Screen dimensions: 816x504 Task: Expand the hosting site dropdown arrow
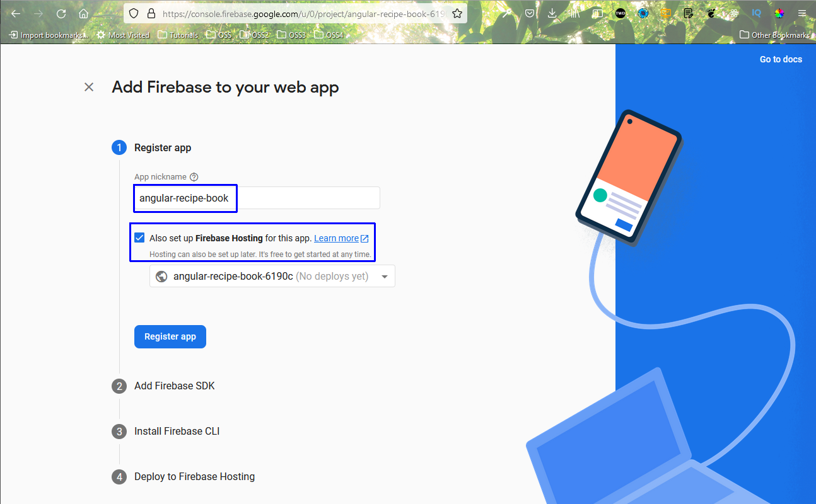pyautogui.click(x=385, y=277)
